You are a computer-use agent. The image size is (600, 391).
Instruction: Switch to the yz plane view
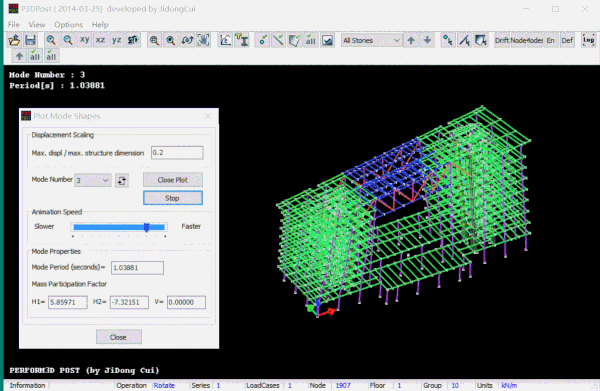pos(116,40)
